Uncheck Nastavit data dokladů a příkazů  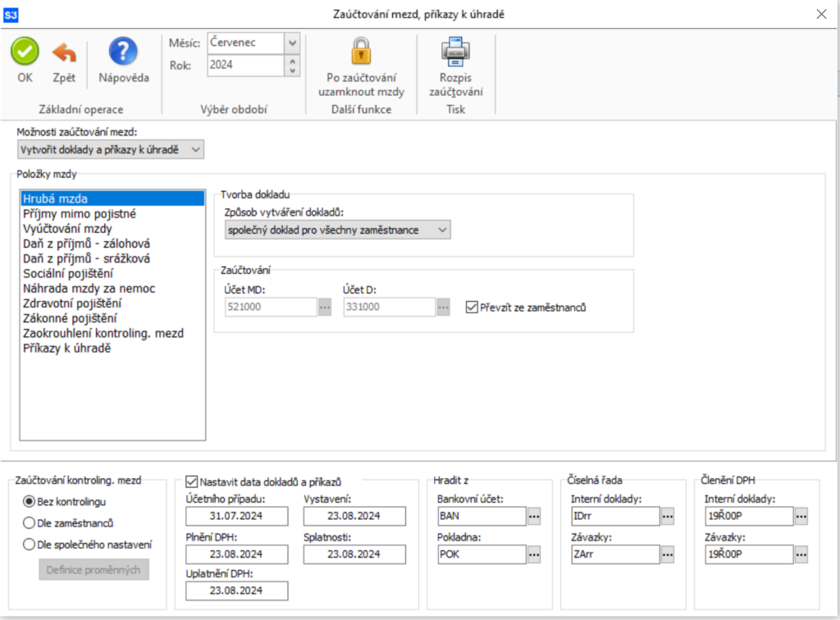coord(192,482)
